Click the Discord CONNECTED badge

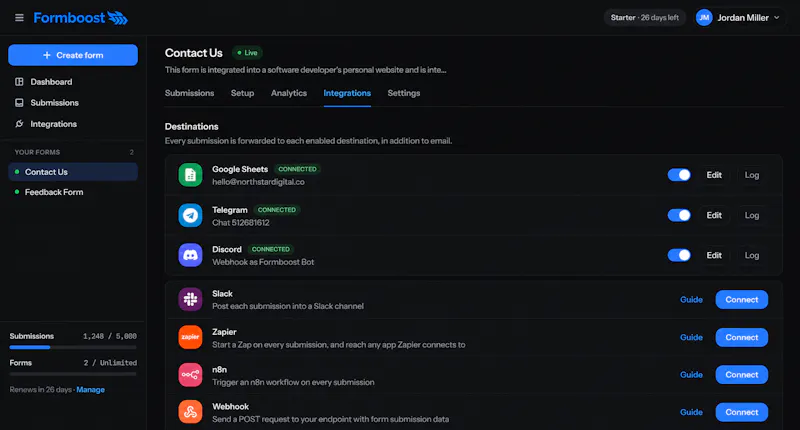click(270, 249)
